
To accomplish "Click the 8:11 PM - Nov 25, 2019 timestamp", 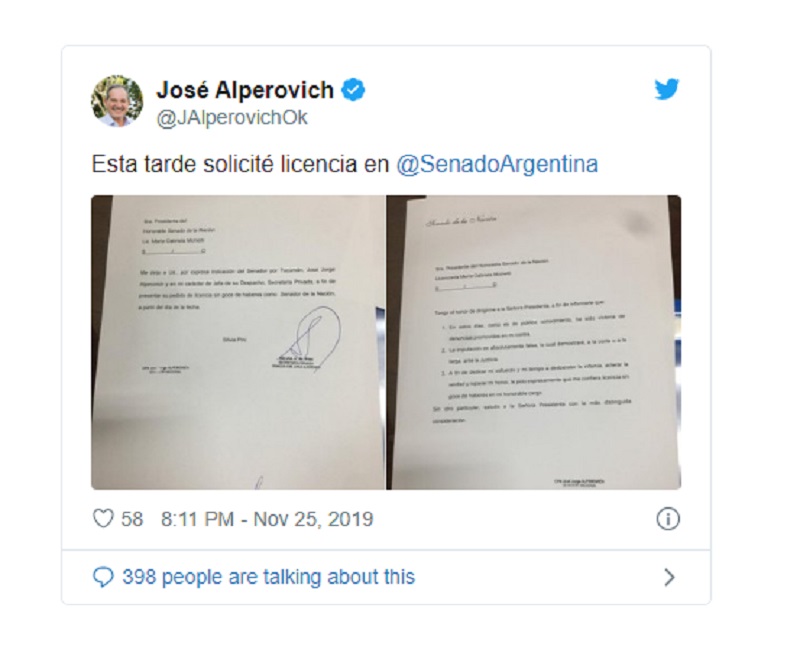I will pyautogui.click(x=267, y=519).
